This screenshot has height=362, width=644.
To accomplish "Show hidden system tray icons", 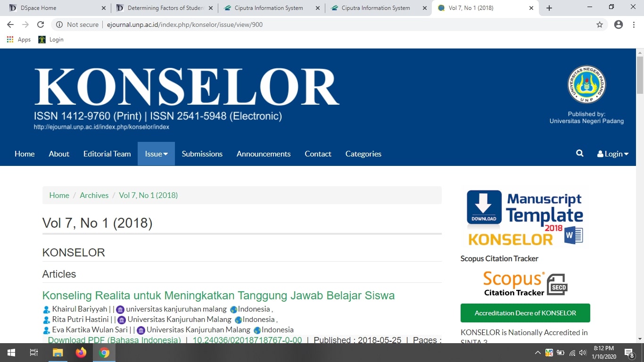I will (537, 353).
